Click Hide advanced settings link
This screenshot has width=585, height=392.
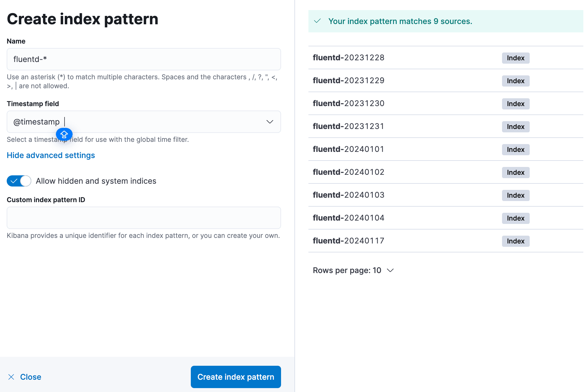point(51,155)
